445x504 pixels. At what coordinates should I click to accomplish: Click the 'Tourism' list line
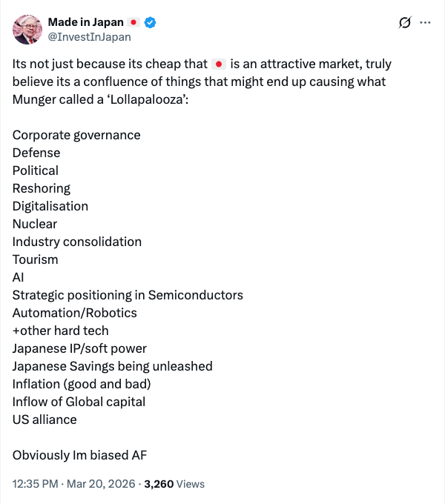(35, 259)
